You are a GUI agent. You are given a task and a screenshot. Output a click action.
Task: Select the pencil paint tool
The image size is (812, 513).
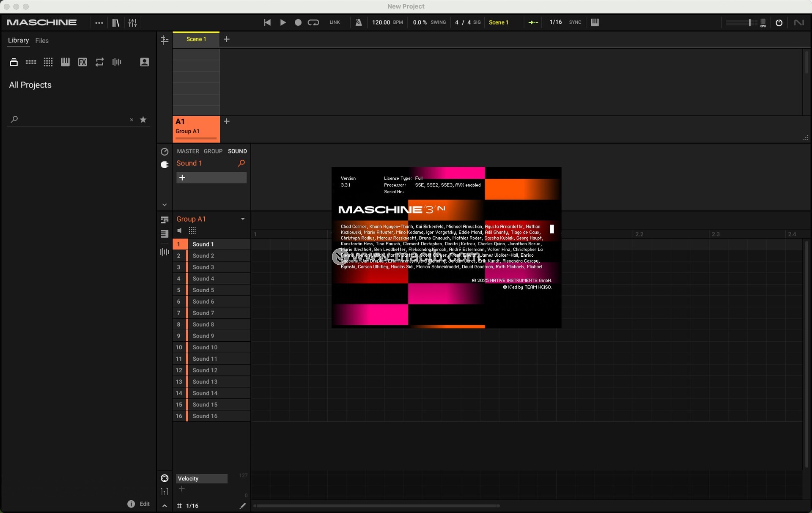point(242,506)
